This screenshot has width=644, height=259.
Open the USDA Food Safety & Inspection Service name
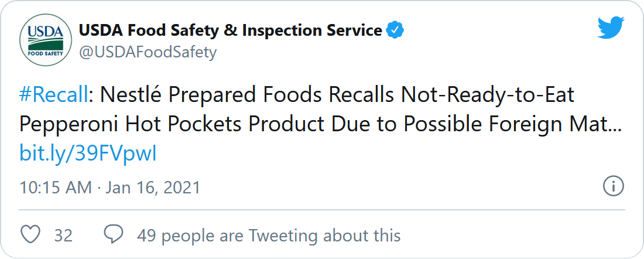pyautogui.click(x=231, y=30)
